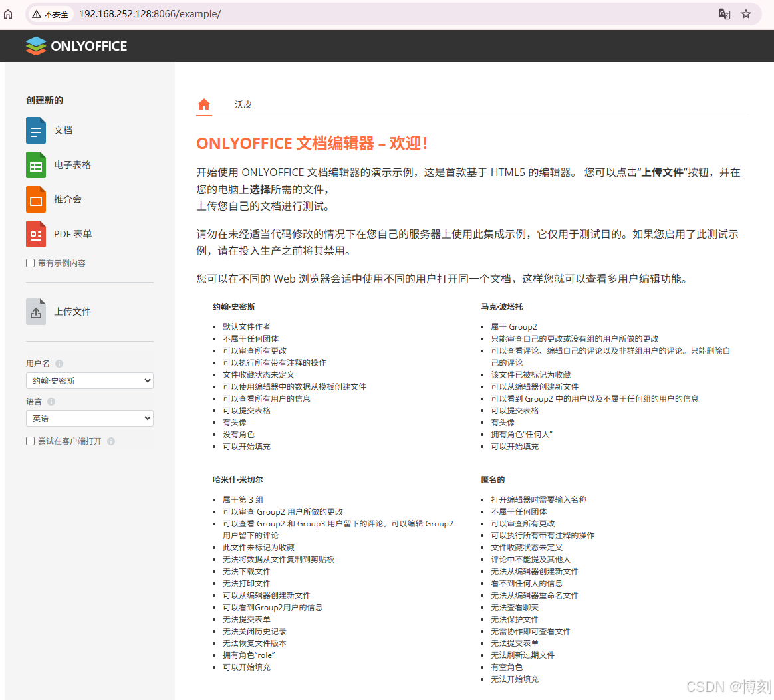Click the 属于第 3 组 list item
The width and height of the screenshot is (774, 700).
tap(243, 500)
